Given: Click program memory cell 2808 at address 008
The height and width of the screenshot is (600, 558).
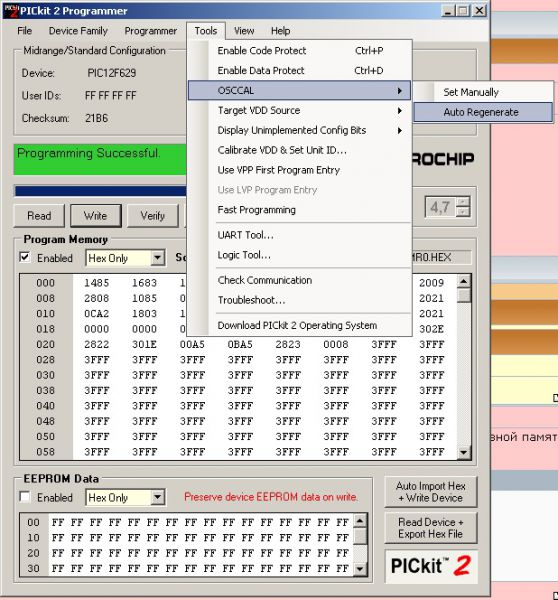Looking at the screenshot, I should coord(96,298).
